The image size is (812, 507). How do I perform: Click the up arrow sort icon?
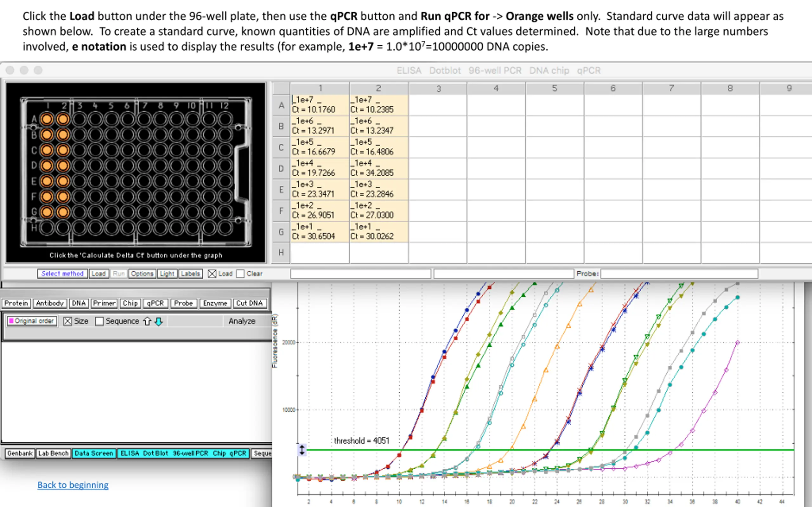[x=147, y=321]
